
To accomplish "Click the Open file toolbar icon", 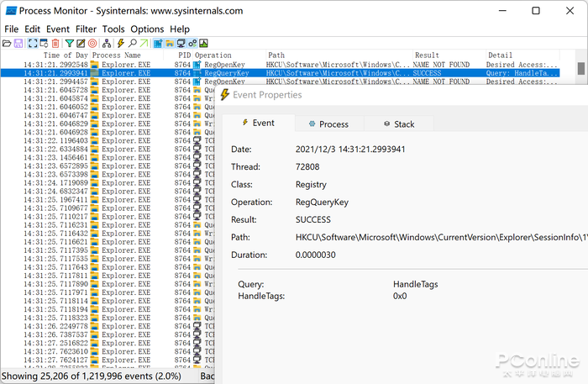I will (7, 43).
